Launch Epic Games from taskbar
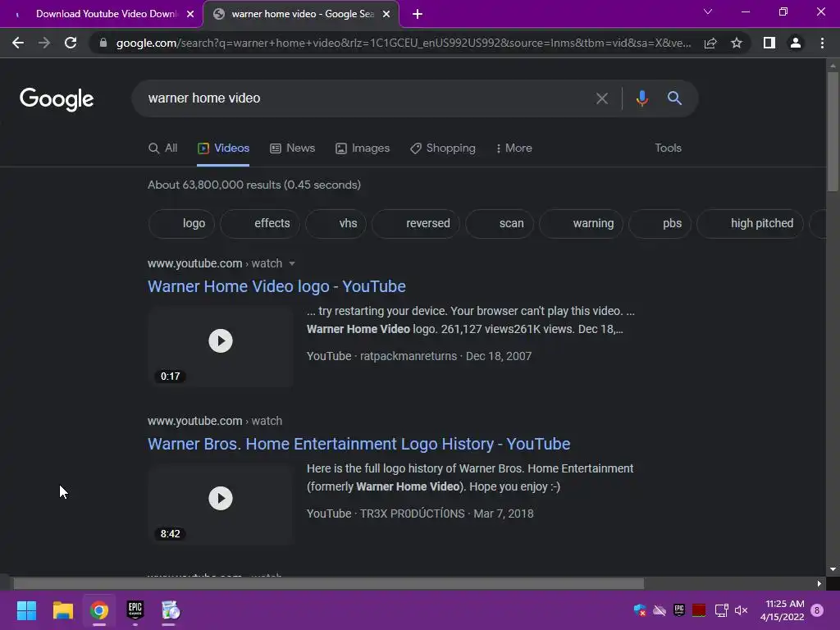The width and height of the screenshot is (840, 630). pos(135,610)
